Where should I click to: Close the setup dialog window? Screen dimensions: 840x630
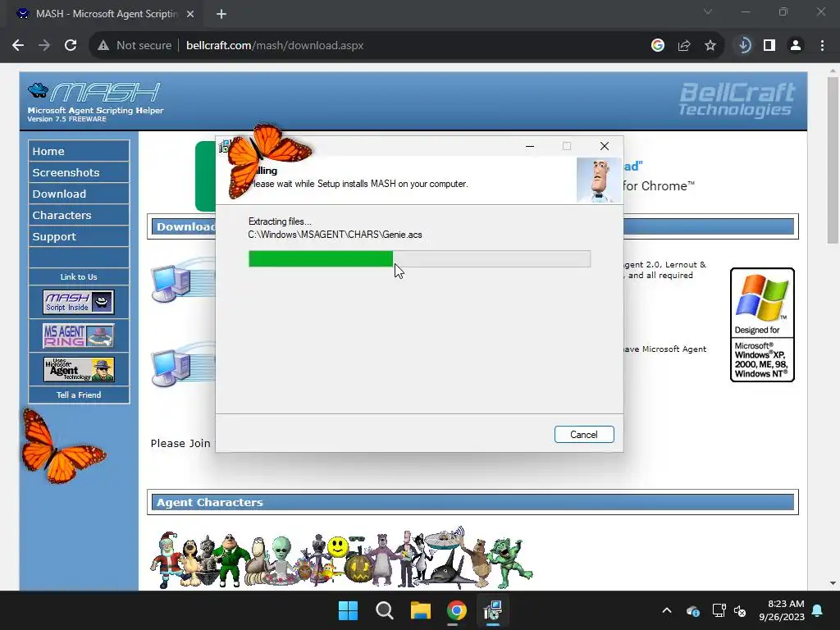point(605,146)
